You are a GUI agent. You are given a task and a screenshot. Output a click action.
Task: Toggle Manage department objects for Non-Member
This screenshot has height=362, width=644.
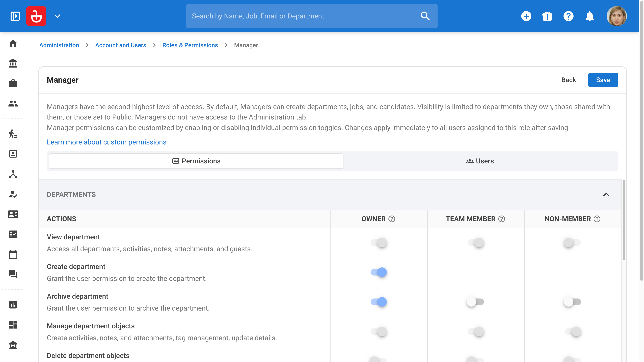click(573, 331)
